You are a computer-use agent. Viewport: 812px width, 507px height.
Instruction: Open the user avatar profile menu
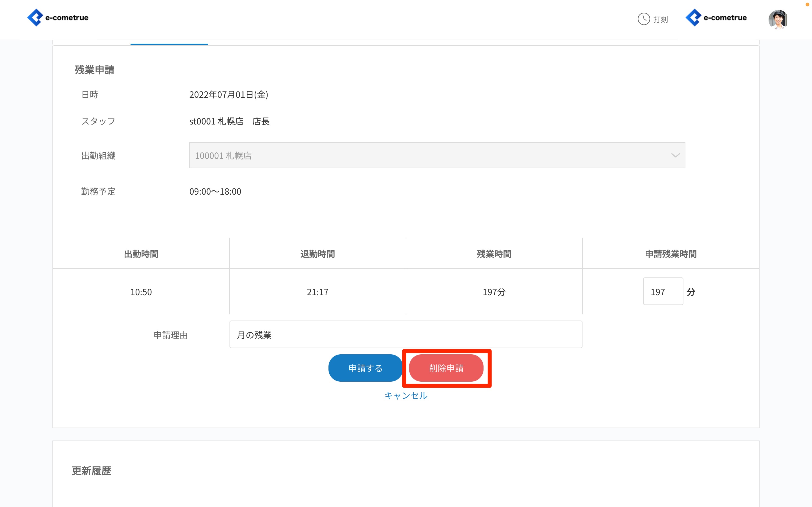click(x=778, y=19)
